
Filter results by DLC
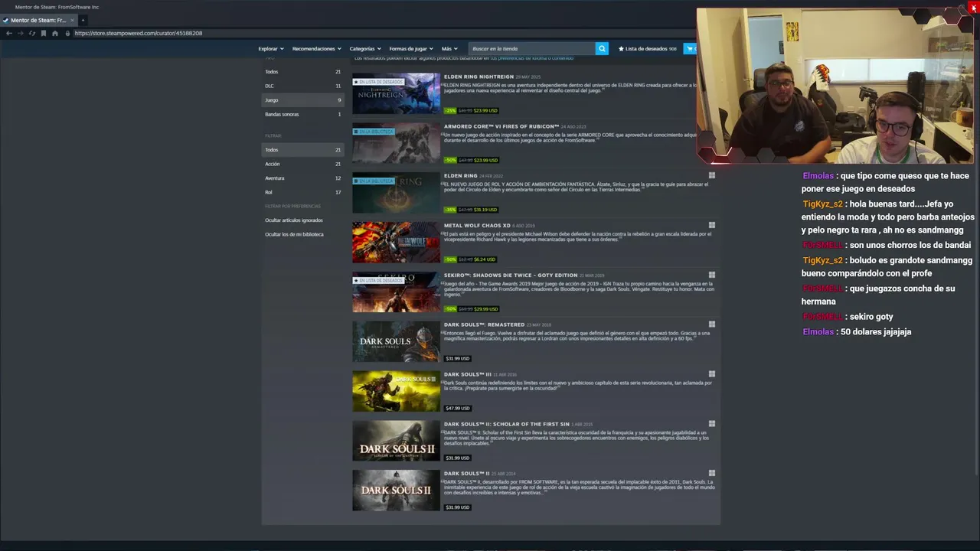(x=302, y=86)
